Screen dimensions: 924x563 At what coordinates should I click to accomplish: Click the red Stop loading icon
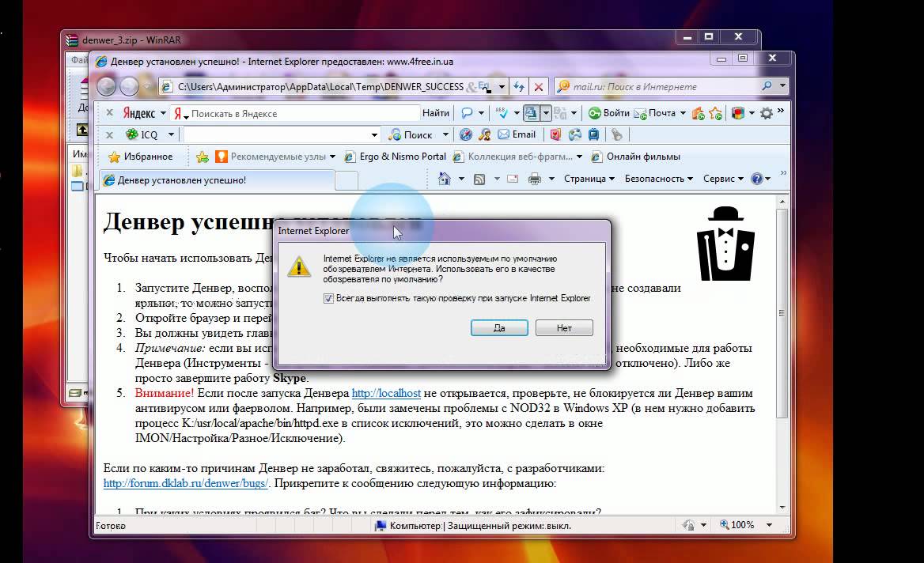(x=539, y=86)
